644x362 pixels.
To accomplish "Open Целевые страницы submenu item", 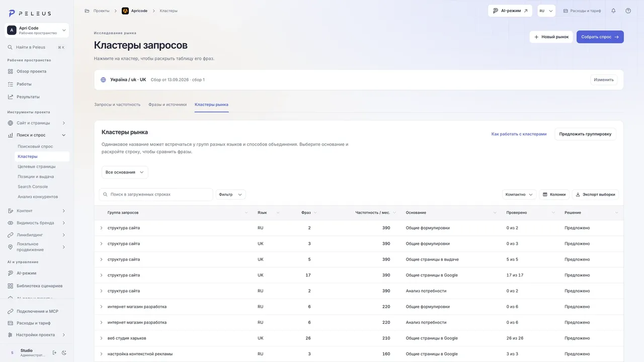I will click(37, 166).
